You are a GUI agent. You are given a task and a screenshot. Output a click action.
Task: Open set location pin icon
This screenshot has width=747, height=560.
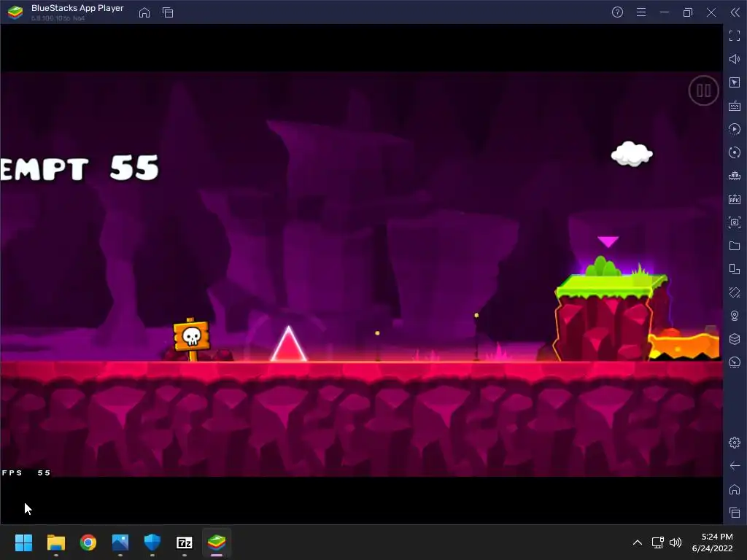tap(735, 315)
